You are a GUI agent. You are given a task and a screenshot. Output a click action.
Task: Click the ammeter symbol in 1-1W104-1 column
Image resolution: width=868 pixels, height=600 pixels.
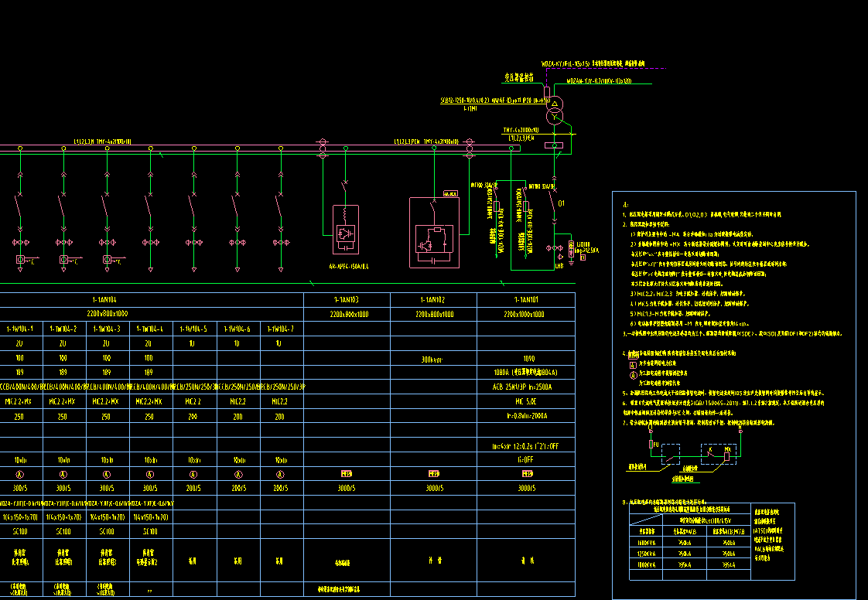pyautogui.click(x=20, y=474)
